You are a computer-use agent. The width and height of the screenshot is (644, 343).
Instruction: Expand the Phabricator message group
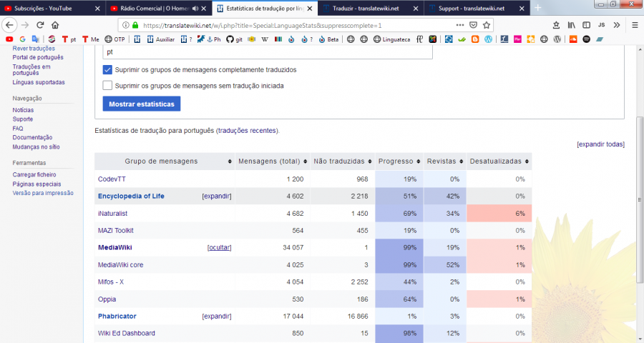tap(216, 316)
